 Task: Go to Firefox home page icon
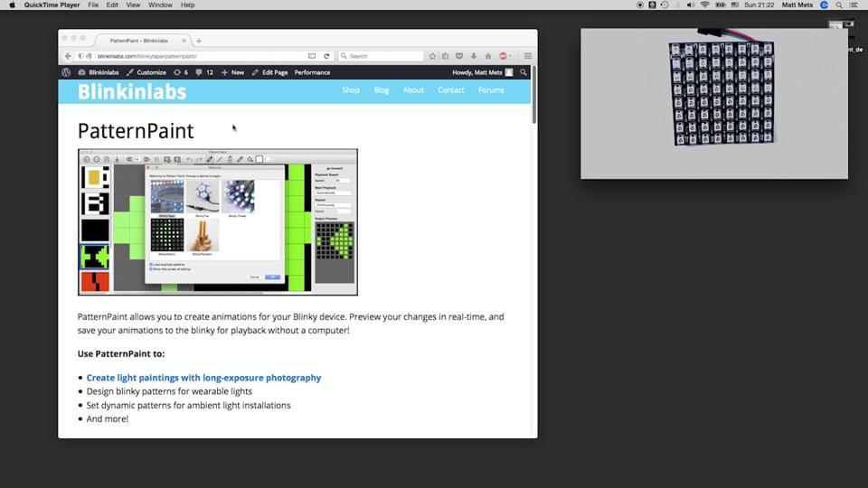[x=488, y=56]
